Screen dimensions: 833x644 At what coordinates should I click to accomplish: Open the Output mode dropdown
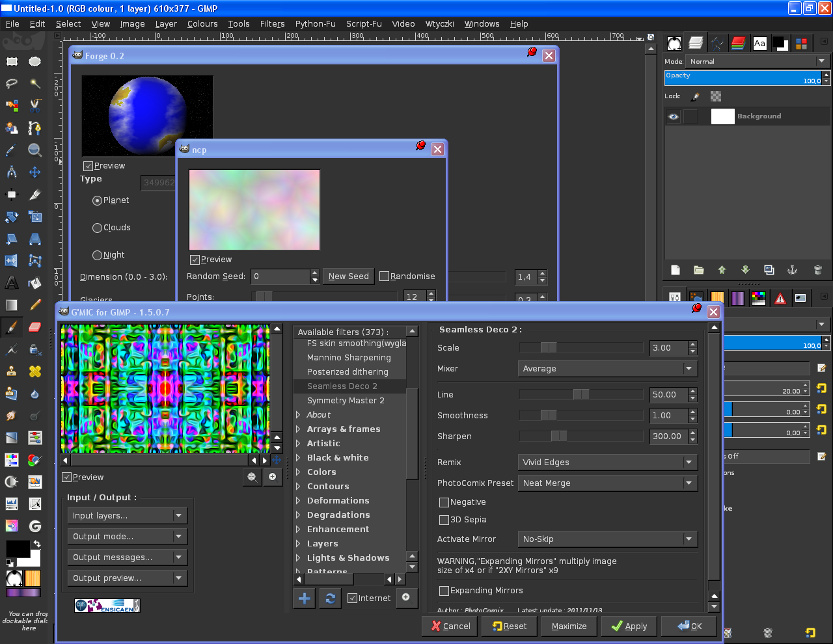[x=128, y=537]
